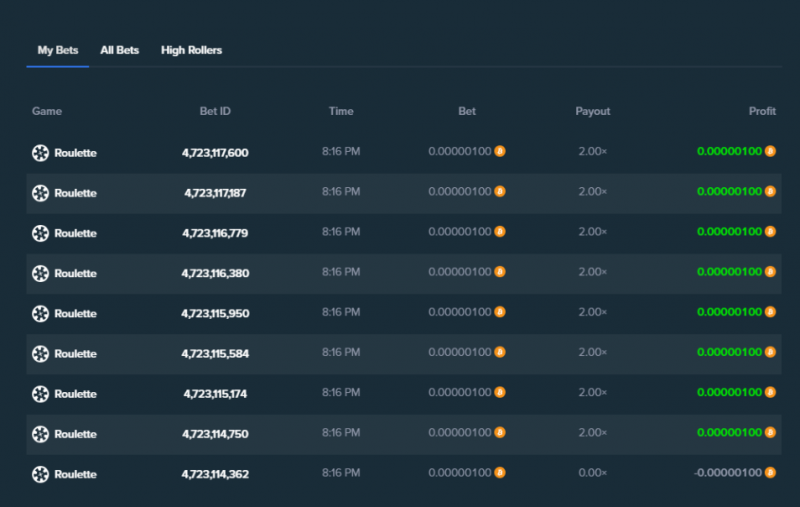Click the Bet ID column header
The image size is (800, 507).
coord(215,111)
